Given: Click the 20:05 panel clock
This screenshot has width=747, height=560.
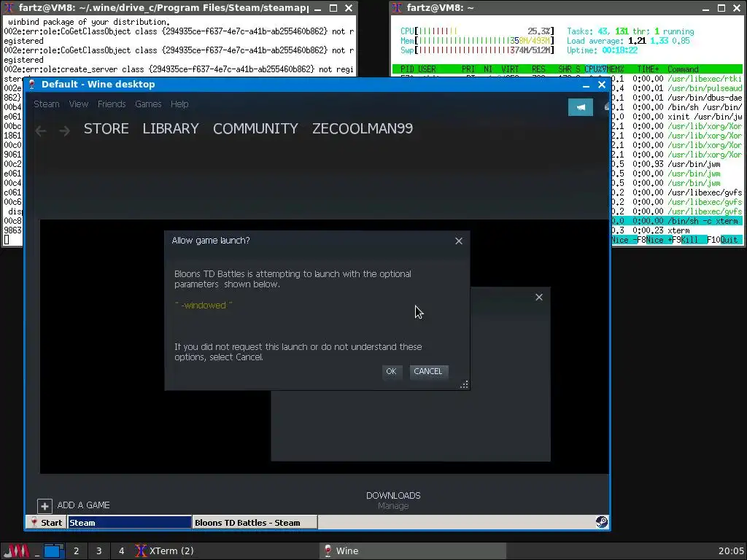Looking at the screenshot, I should [x=731, y=551].
